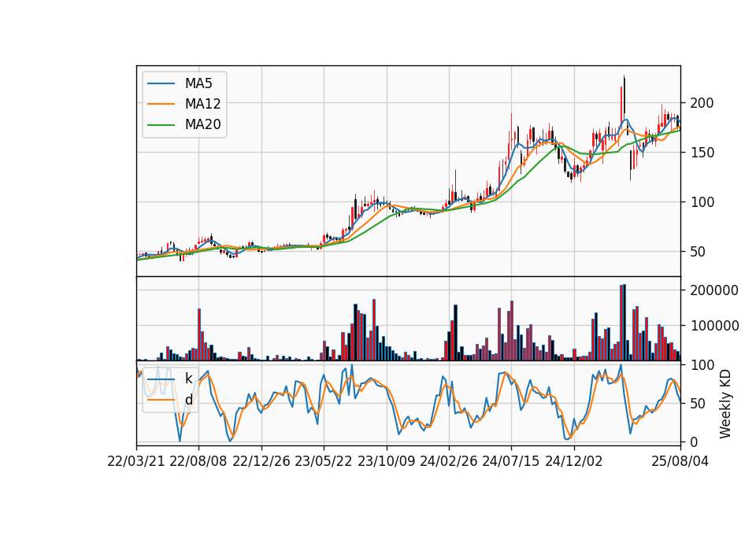
Task: Click the 23/10/09 date tick label
Action: pyautogui.click(x=386, y=461)
